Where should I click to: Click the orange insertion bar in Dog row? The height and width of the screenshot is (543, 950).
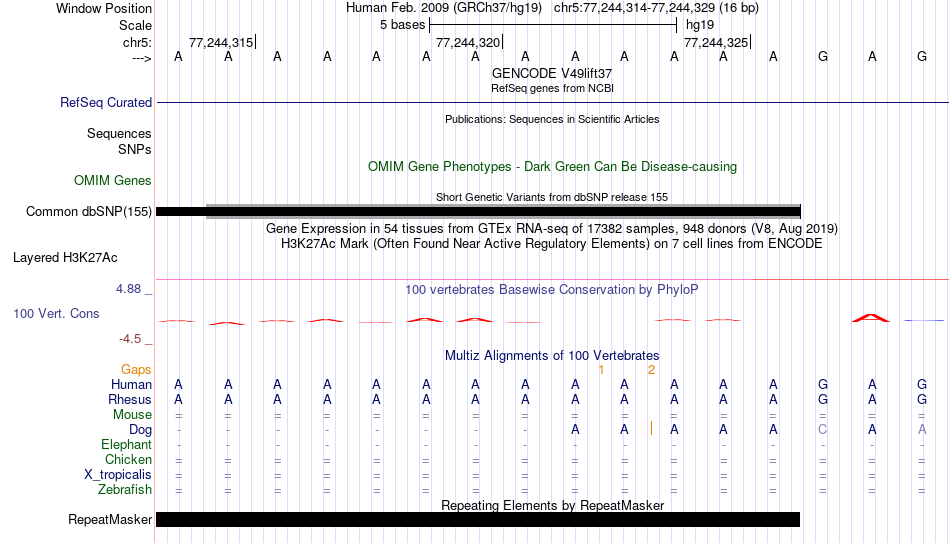[x=651, y=428]
